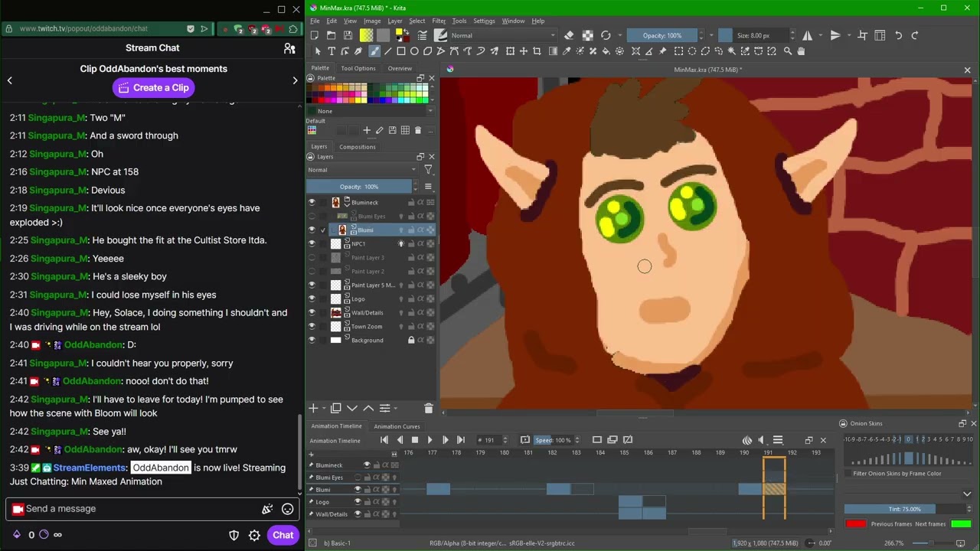Activate the Crop tool

537,51
